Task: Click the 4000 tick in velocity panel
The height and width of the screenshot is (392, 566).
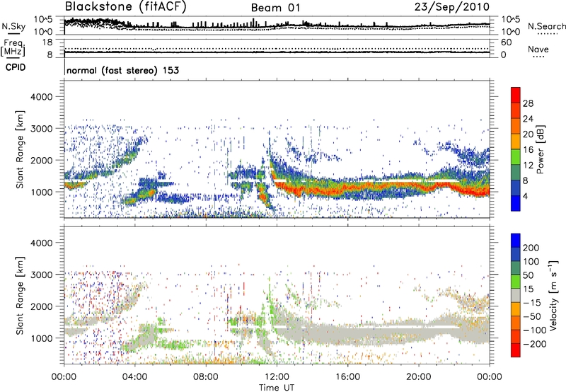Action: click(41, 243)
